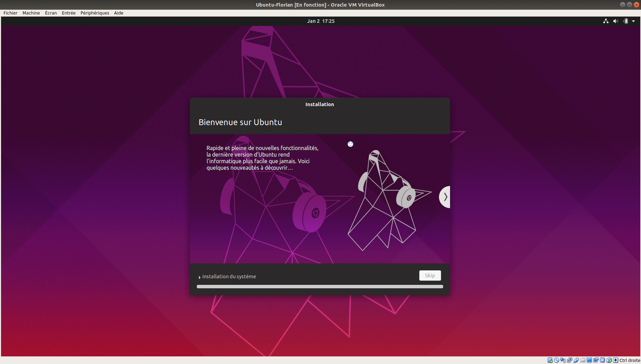Screen dimensions: 641x364
Task: Click the Jan 2 17:25 clock
Action: click(x=321, y=21)
